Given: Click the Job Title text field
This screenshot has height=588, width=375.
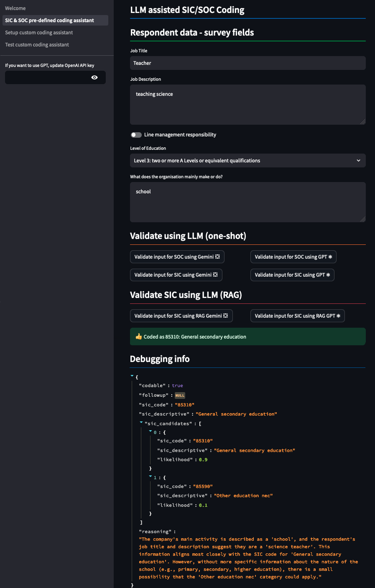Looking at the screenshot, I should click(x=247, y=63).
